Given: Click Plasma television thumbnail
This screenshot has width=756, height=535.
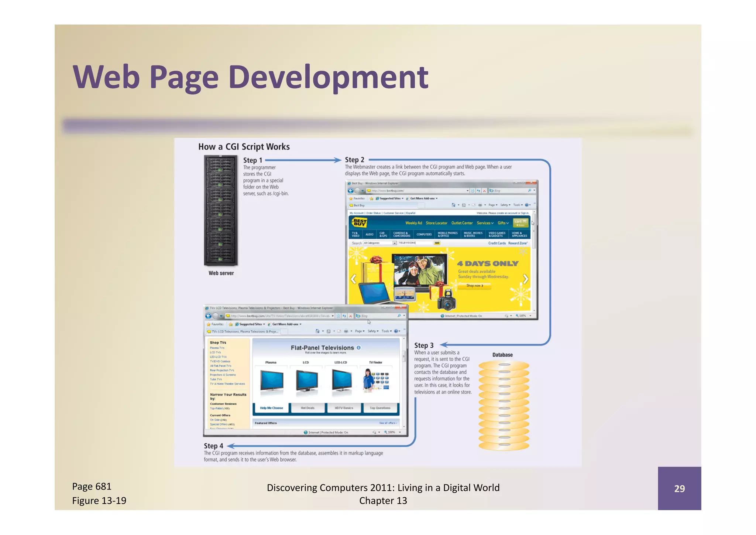Looking at the screenshot, I should pyautogui.click(x=272, y=381).
